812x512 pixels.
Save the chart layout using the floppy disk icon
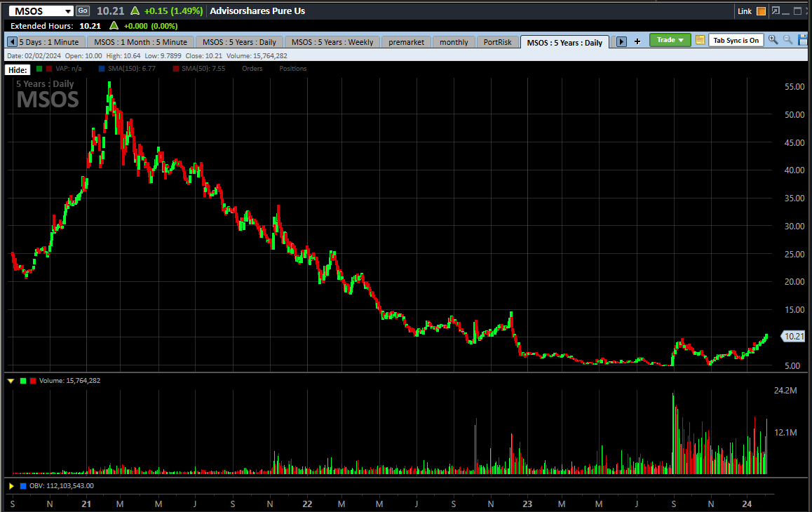point(801,41)
